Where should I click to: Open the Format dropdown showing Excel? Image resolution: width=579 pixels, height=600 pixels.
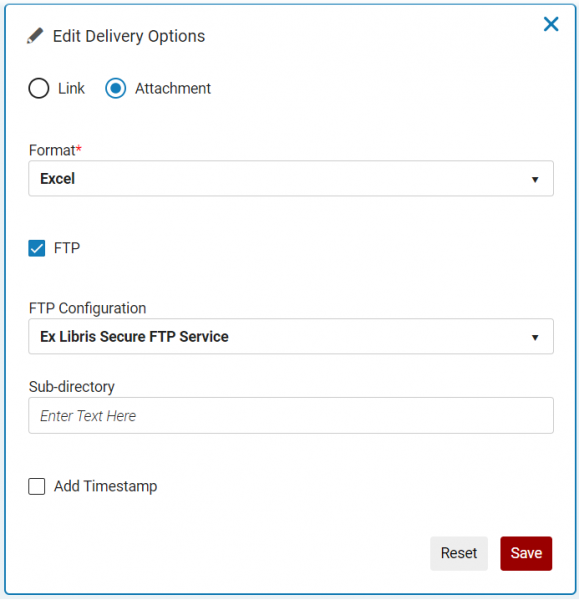291,179
